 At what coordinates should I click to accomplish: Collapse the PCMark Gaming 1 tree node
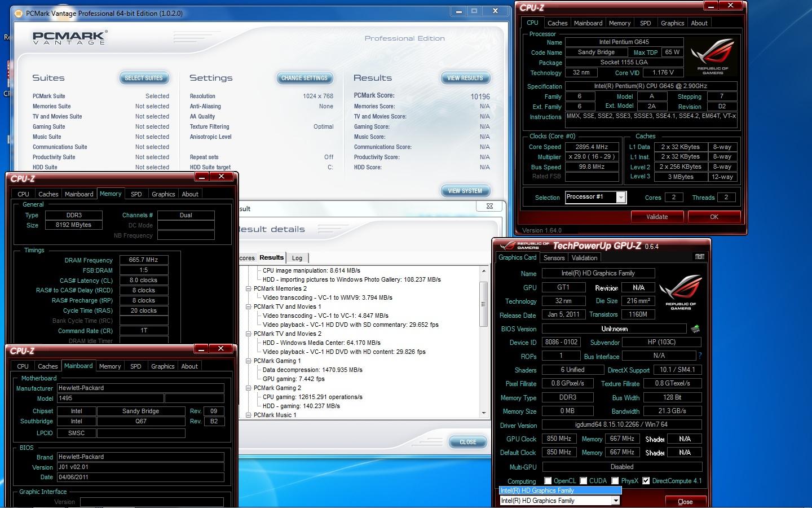248,361
